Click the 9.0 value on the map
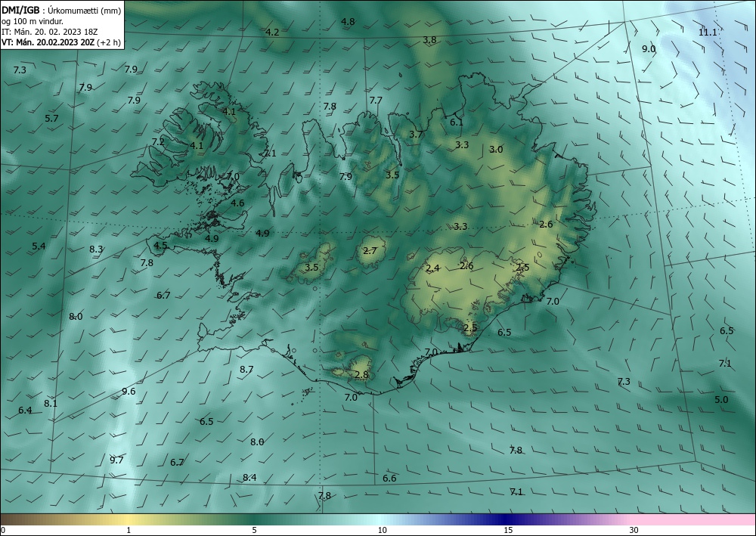 649,48
